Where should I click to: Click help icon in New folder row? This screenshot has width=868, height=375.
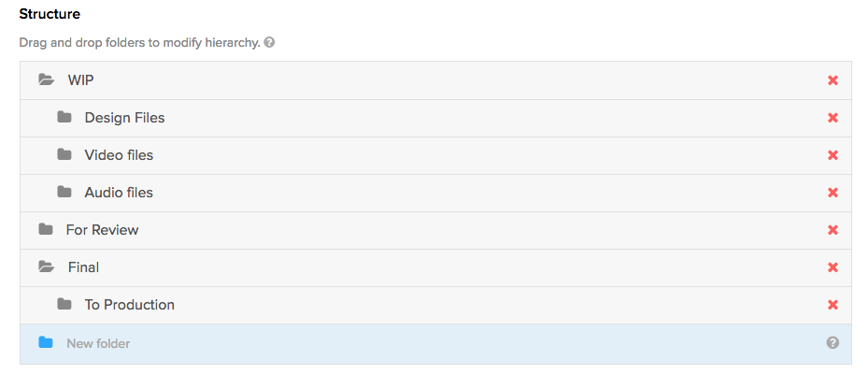coord(832,343)
